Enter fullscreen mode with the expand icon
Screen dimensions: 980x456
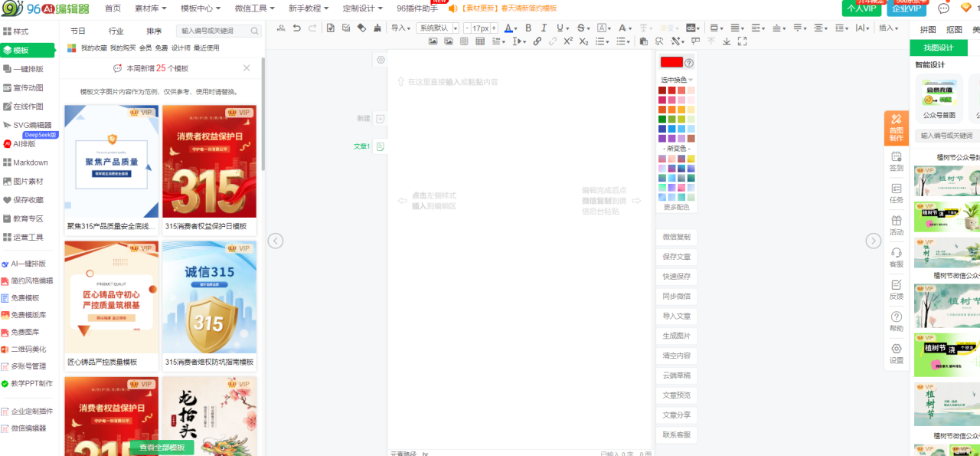pos(742,41)
